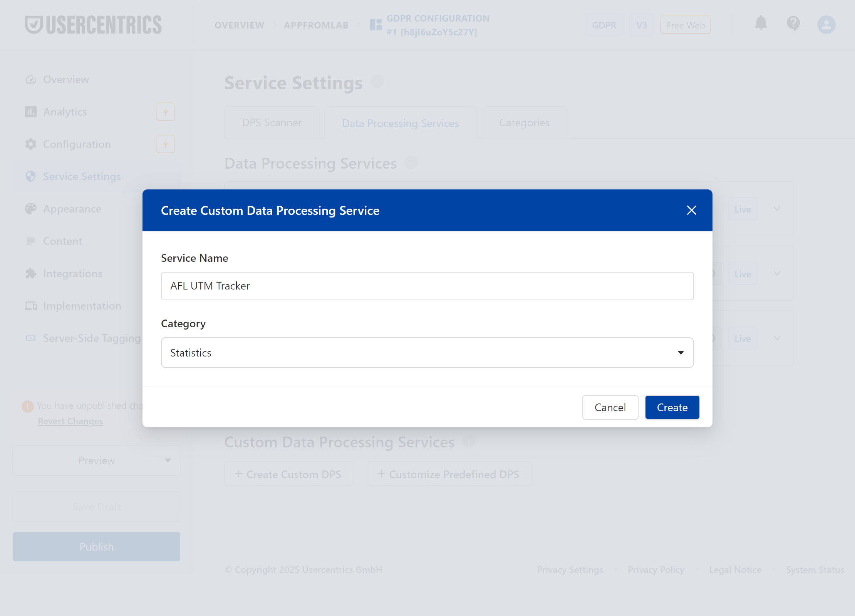The image size is (855, 616).
Task: Switch to the Data Processing Services tab
Action: pos(401,123)
